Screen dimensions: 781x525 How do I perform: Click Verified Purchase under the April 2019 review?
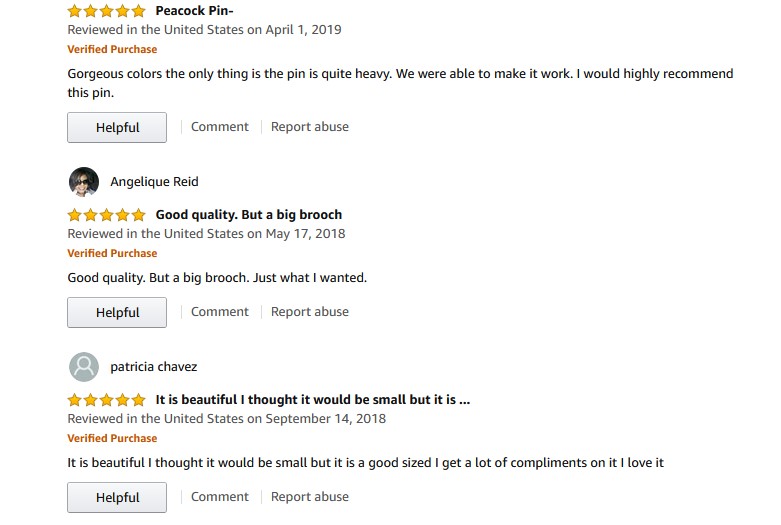pos(112,49)
